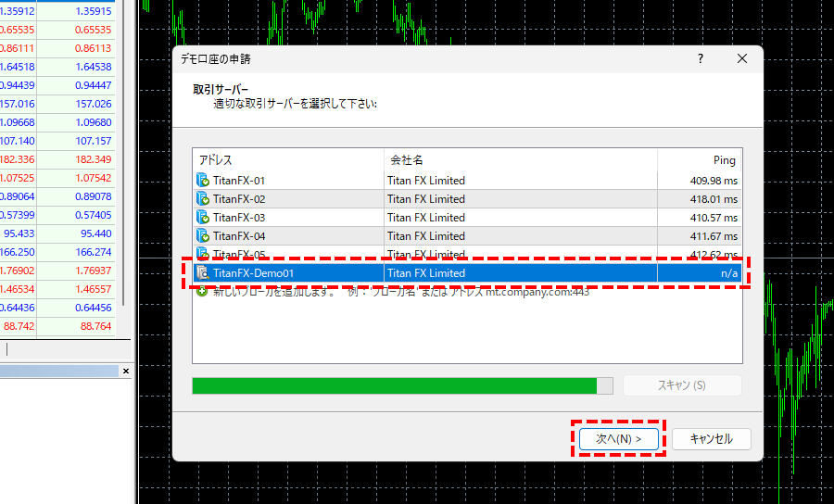The height and width of the screenshot is (504, 834).
Task: Select the TitanFX-03 server row
Action: tap(468, 218)
